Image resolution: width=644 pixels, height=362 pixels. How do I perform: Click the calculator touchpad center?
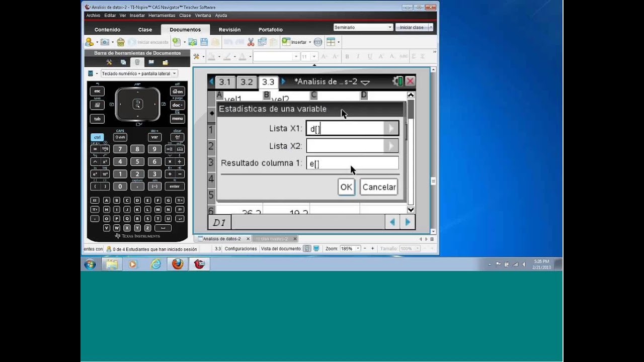coord(137,104)
